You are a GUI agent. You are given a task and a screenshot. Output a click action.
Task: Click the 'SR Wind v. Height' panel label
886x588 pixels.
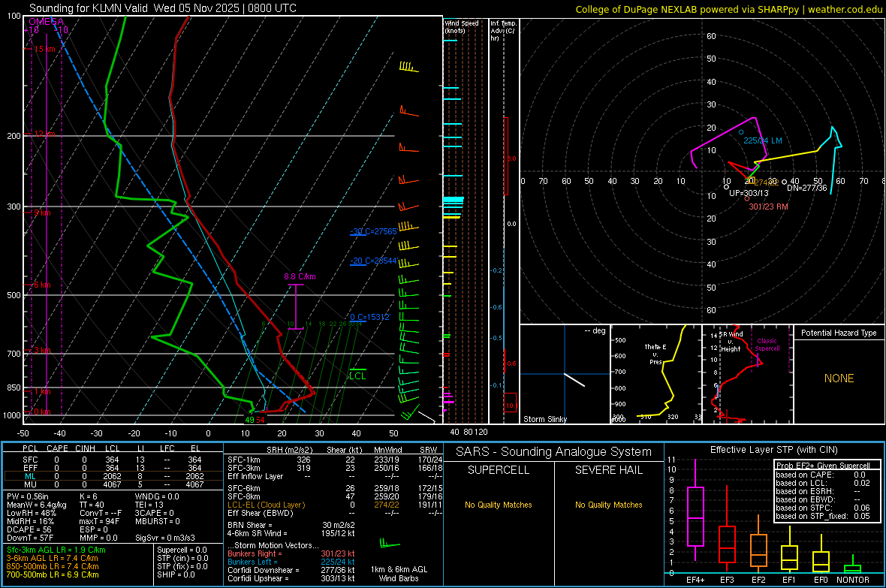(731, 342)
